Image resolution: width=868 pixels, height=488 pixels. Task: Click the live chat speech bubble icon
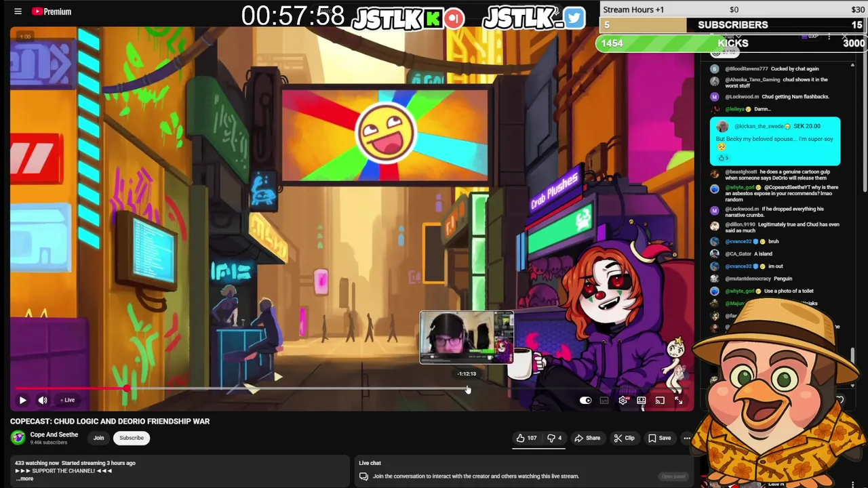(363, 476)
